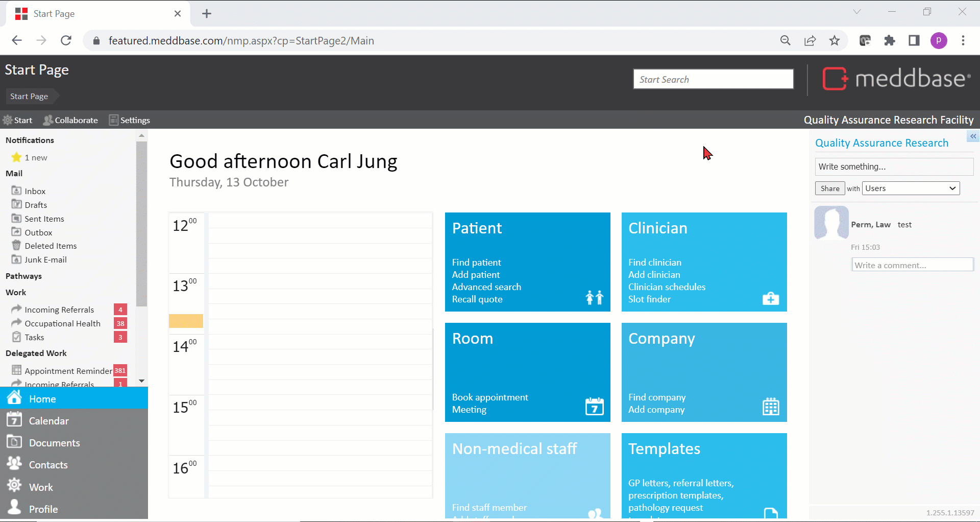
Task: Bookmark this page with the star icon
Action: pyautogui.click(x=835, y=41)
